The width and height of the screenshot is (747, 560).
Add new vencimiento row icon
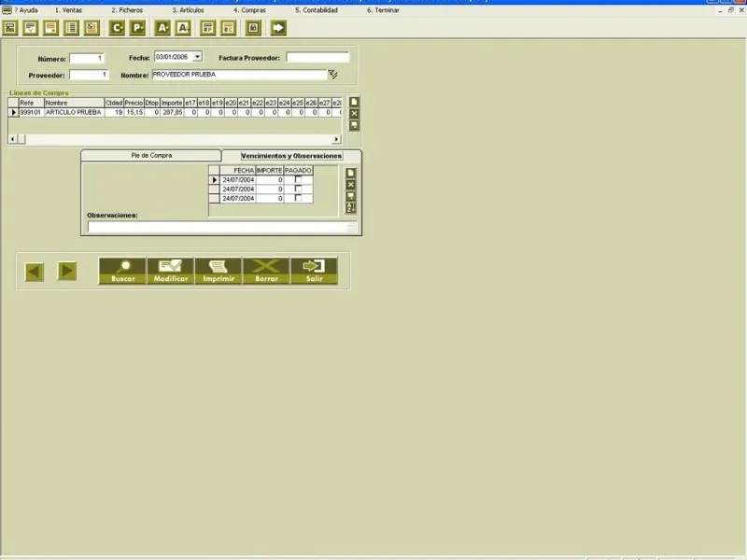351,173
